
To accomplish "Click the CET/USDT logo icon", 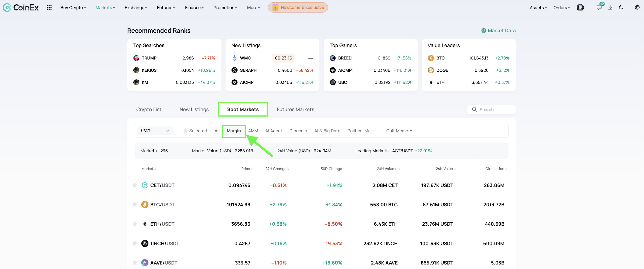I will click(x=145, y=185).
